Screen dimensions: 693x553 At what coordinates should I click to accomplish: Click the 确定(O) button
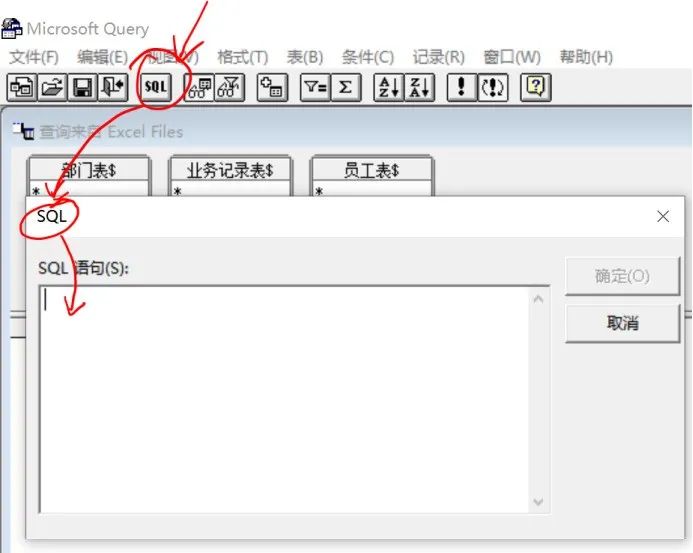click(622, 276)
